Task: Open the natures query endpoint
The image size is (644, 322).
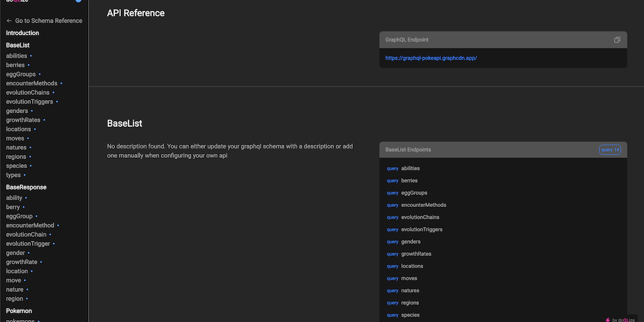Action: 410,291
